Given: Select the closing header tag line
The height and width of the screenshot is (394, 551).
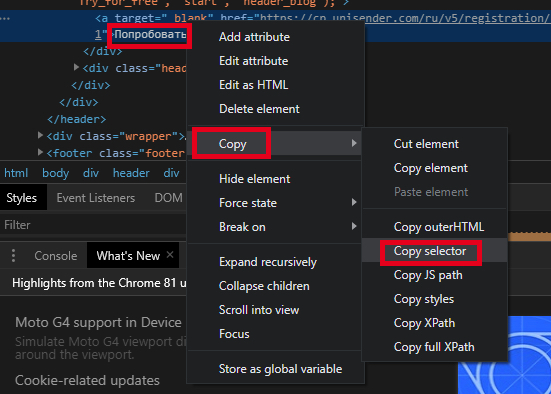Looking at the screenshot, I should tap(77, 119).
